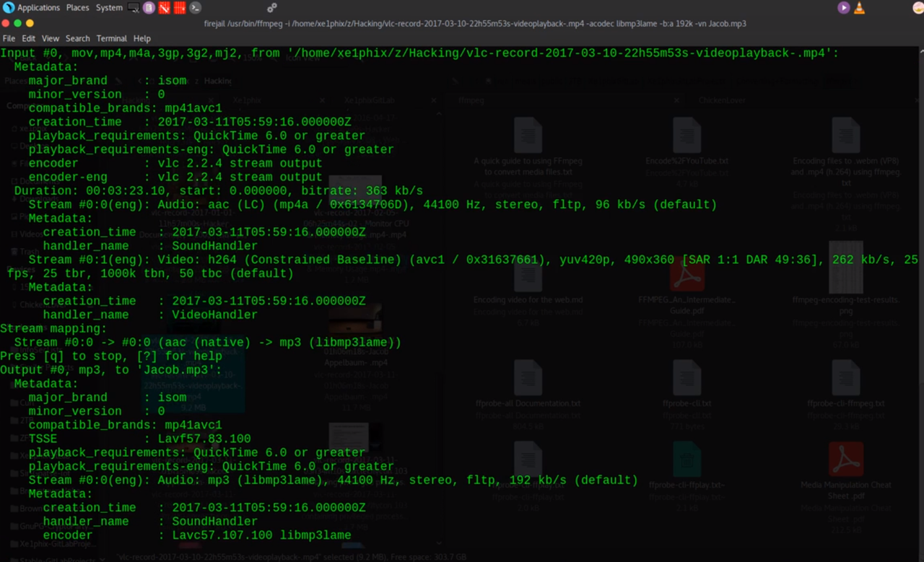The height and width of the screenshot is (562, 924).
Task: Click the screenshot tool icon in the top panel
Action: pos(133,8)
